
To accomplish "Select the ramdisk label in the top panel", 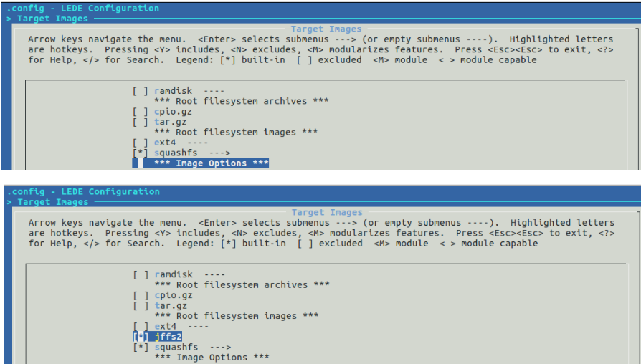I will [173, 91].
